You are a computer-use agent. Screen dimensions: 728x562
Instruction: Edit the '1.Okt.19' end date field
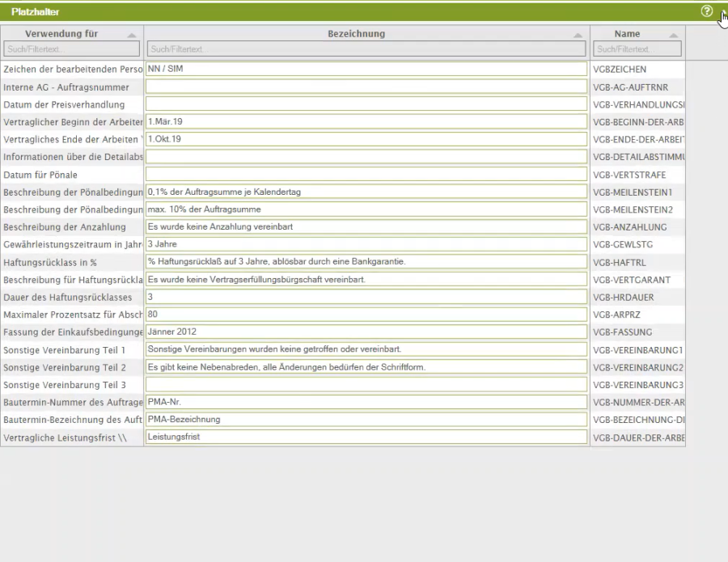[x=366, y=139]
